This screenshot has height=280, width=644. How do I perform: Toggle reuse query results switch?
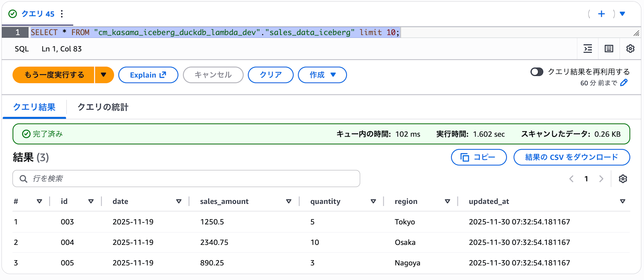click(x=537, y=72)
